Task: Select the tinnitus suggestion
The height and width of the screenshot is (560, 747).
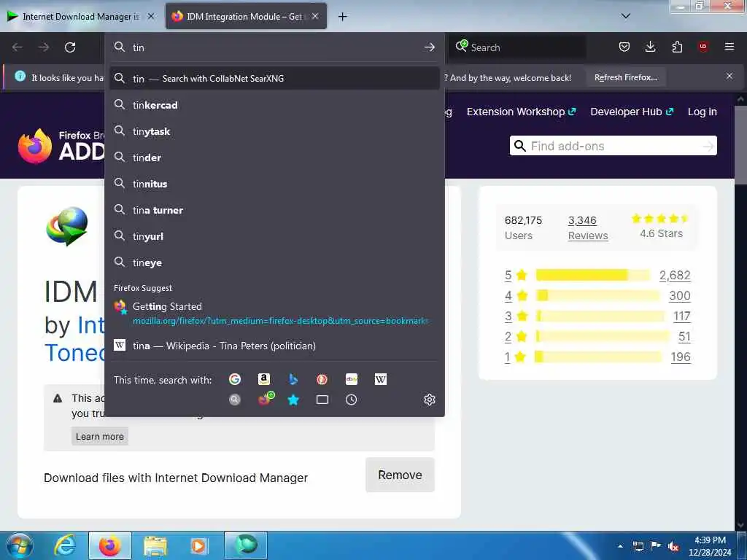Action: point(274,184)
